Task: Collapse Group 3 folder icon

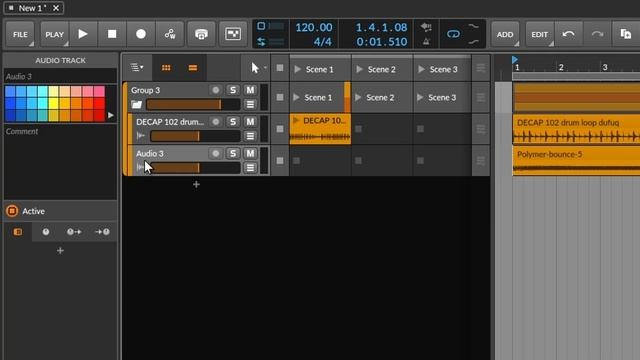Action: point(136,105)
